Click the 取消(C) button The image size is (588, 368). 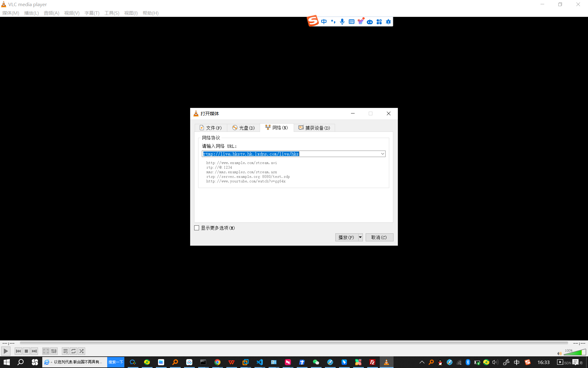[379, 237]
